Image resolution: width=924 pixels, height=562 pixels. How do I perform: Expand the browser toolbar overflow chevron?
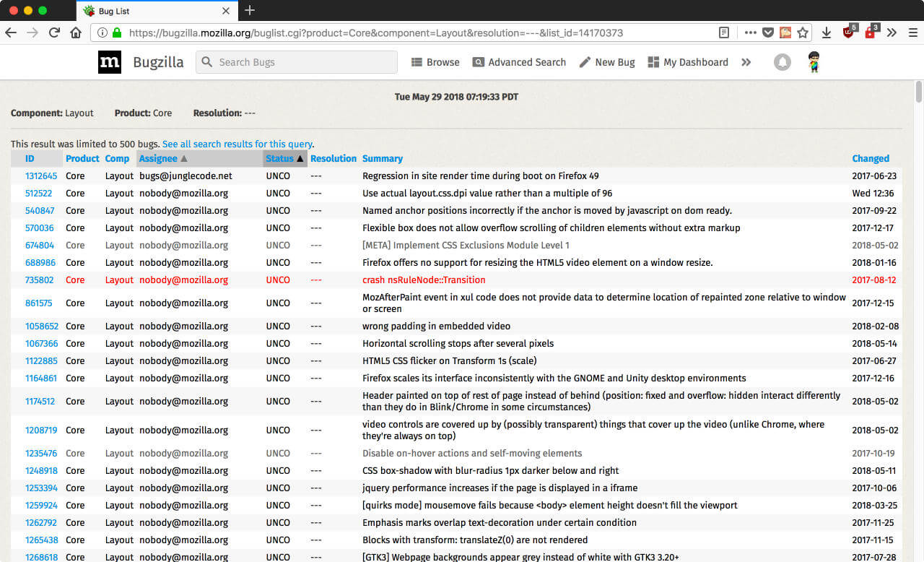[x=891, y=33]
